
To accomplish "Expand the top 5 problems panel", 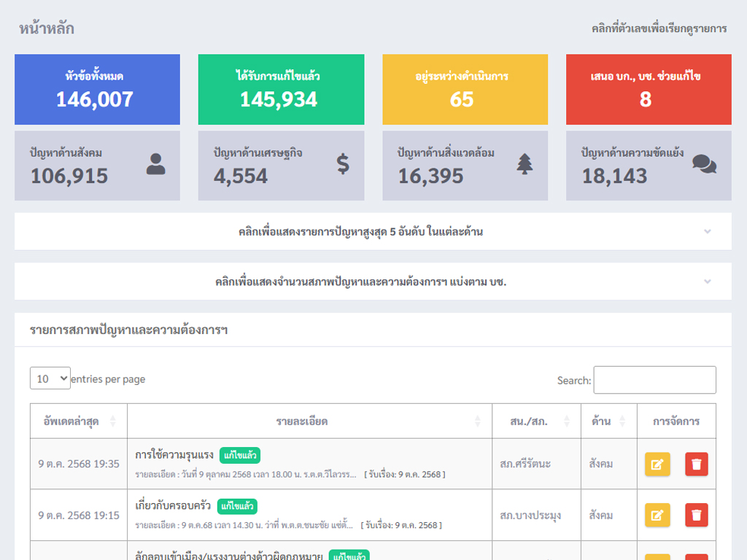I will pos(373,232).
